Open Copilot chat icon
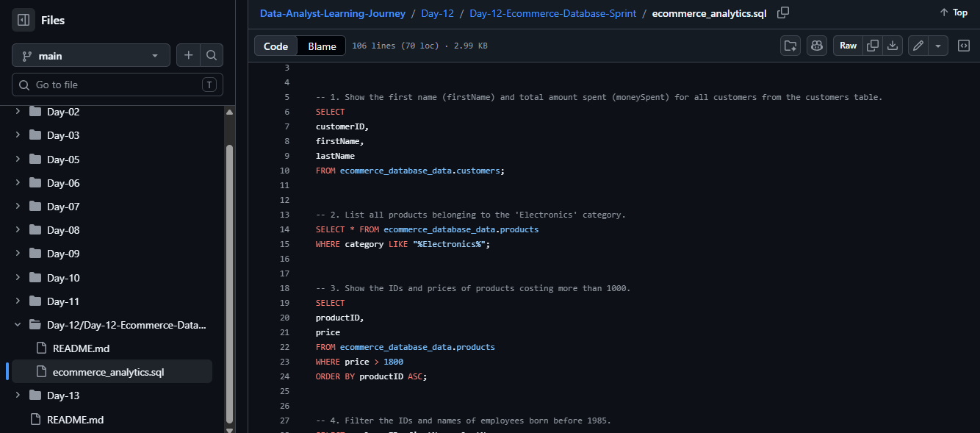This screenshot has height=433, width=980. click(x=817, y=46)
